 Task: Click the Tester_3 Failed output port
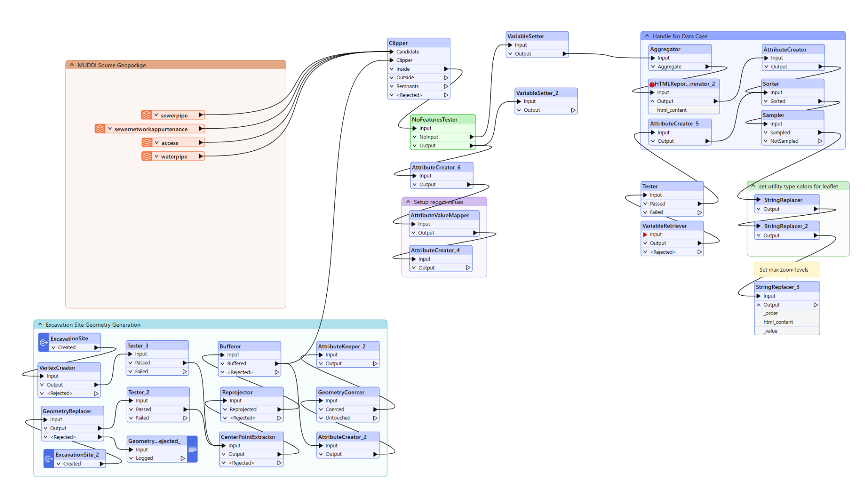pyautogui.click(x=184, y=372)
